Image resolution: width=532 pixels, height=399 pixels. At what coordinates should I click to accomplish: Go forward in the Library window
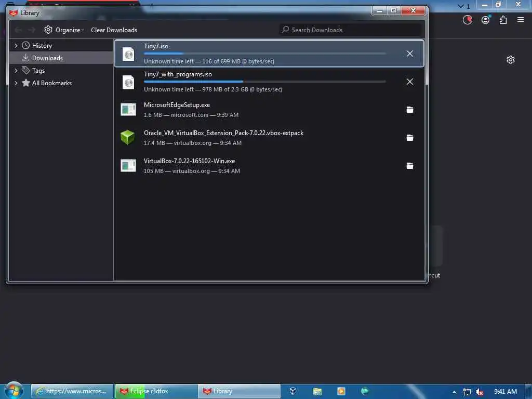32,30
